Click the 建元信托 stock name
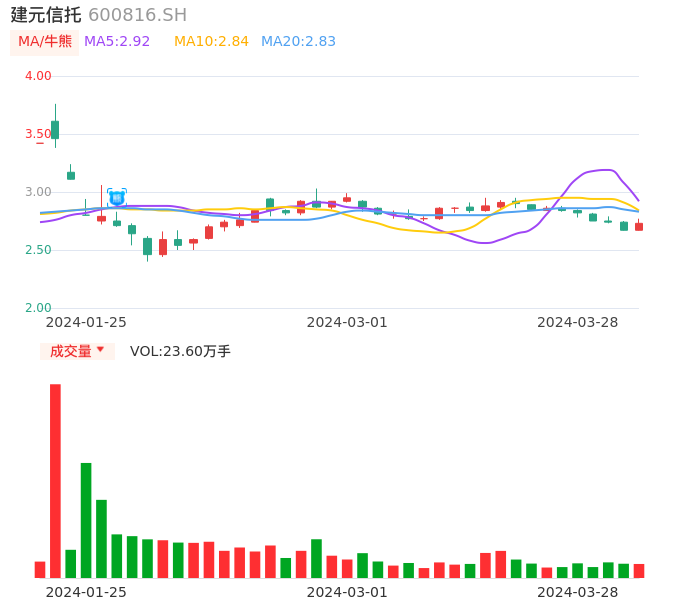This screenshot has height=606, width=686. point(46,15)
